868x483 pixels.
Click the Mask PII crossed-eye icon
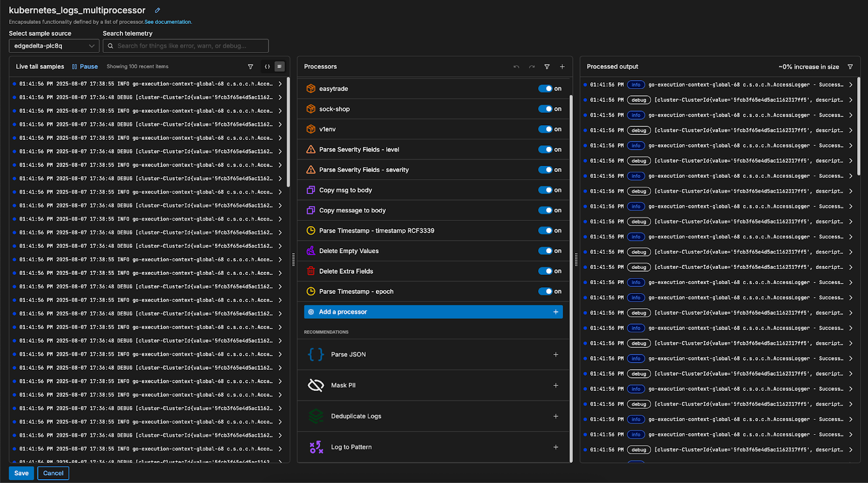point(316,385)
